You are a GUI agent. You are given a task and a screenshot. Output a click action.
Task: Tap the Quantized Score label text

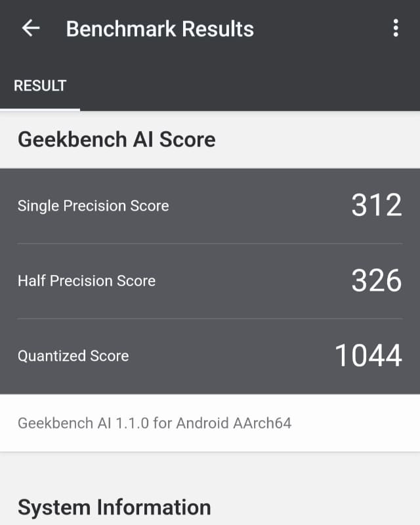click(x=72, y=356)
